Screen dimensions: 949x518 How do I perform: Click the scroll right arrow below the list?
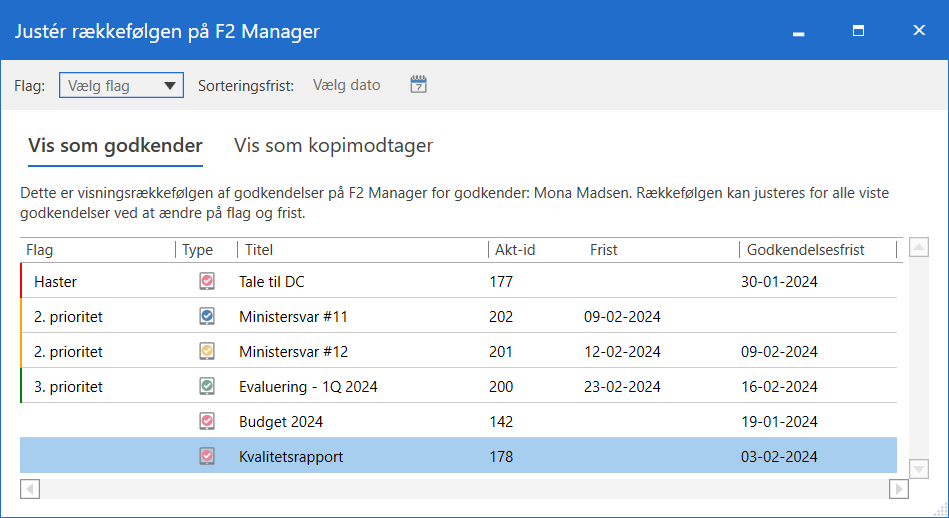[x=898, y=489]
